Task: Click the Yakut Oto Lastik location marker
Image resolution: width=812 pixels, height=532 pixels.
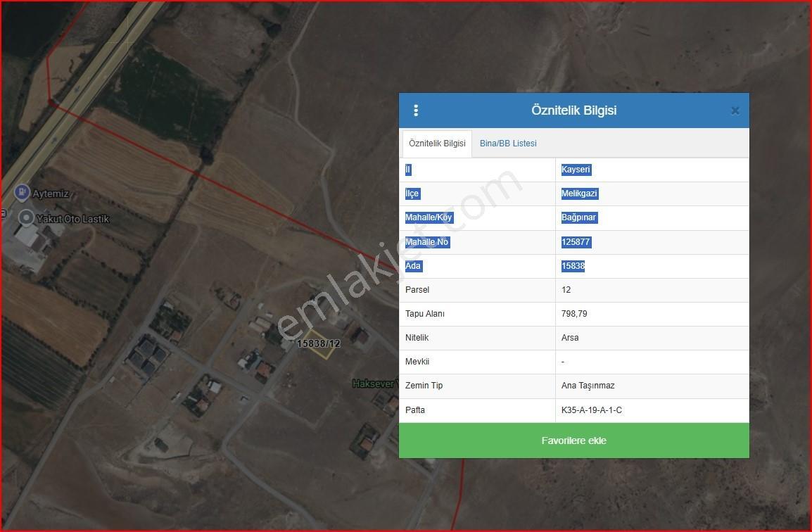Action: click(26, 218)
